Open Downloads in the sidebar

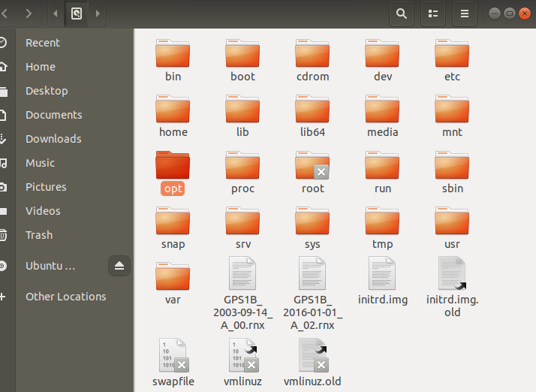click(67, 139)
